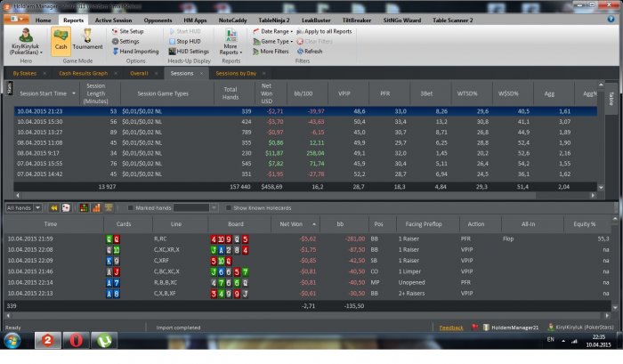623x364 pixels.
Task: Select hand with line C,BC,XC,X
Action: (x=308, y=271)
